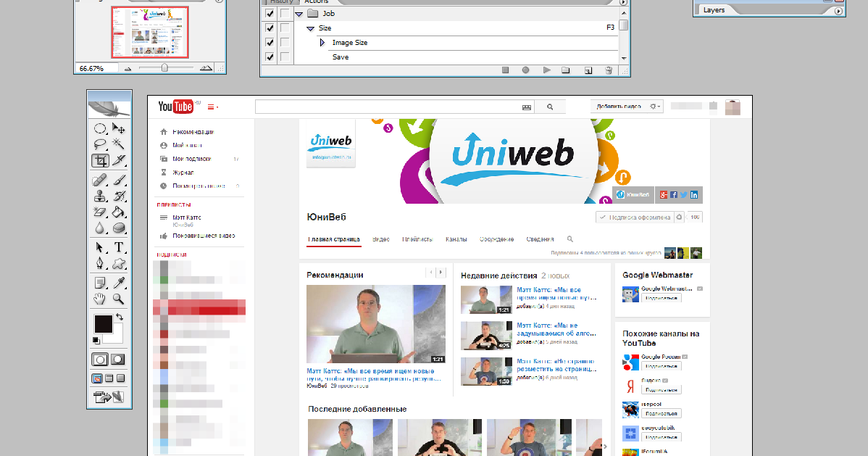Click the Navigator zoom out icon
This screenshot has width=868, height=456.
coord(128,68)
